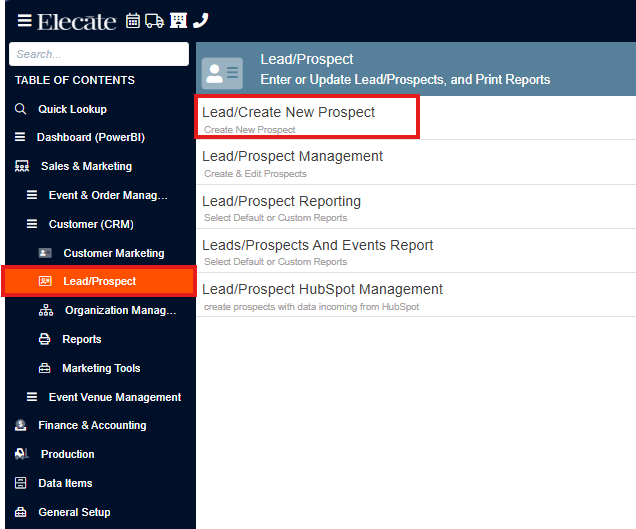Click the Reports printer icon in the sidebar
Screen dimensions: 636x529
[44, 339]
